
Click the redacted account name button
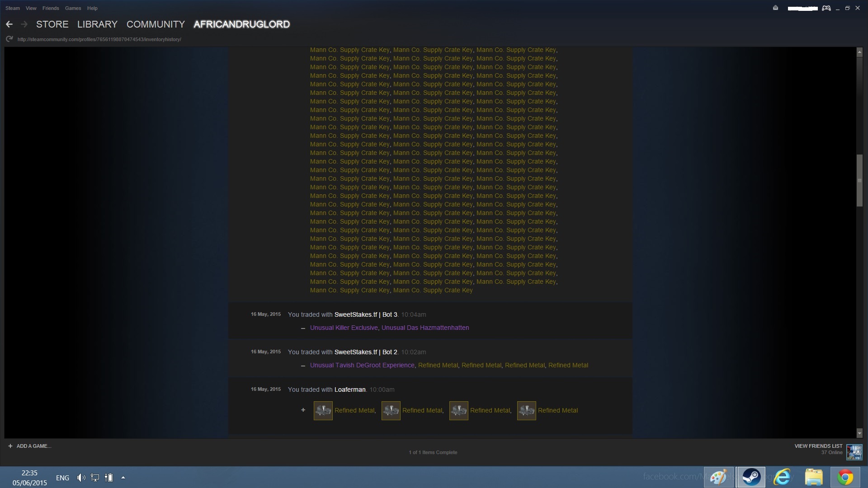pyautogui.click(x=802, y=8)
